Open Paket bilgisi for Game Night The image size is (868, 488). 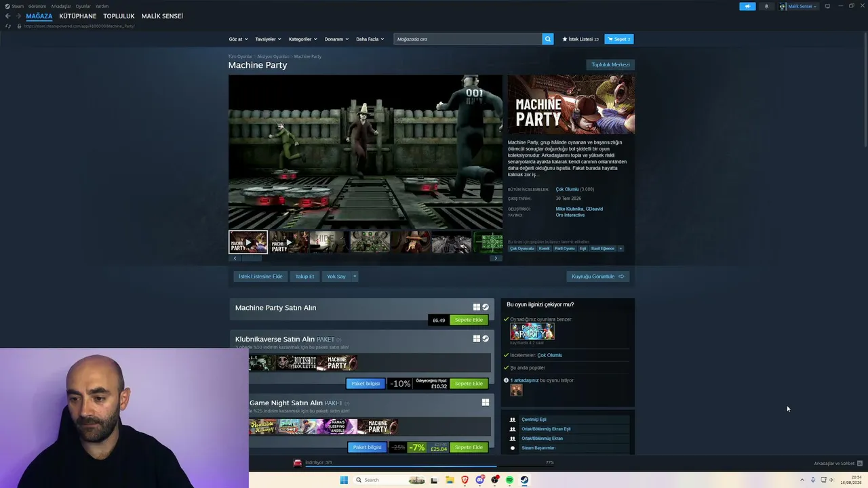click(367, 447)
